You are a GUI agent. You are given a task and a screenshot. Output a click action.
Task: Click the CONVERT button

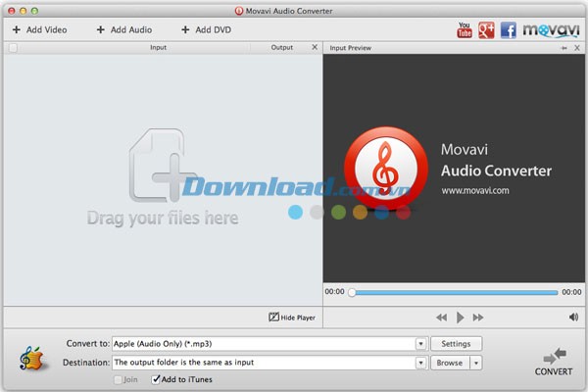coord(554,362)
